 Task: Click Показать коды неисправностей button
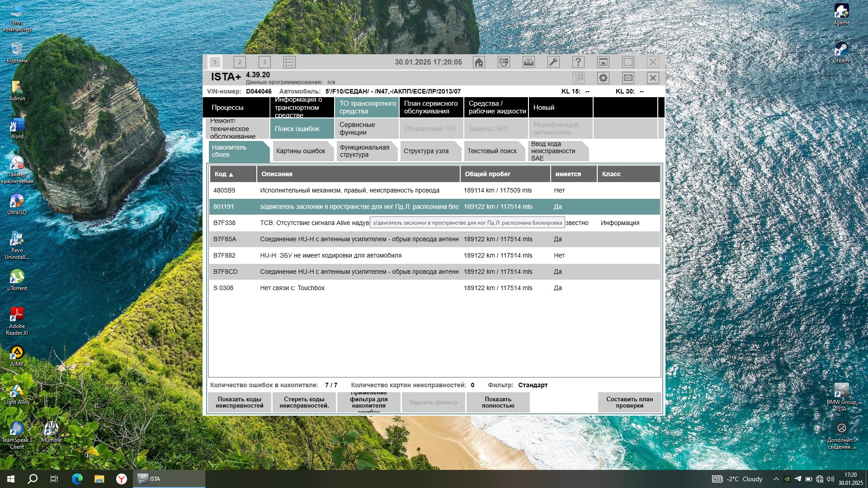(x=240, y=402)
